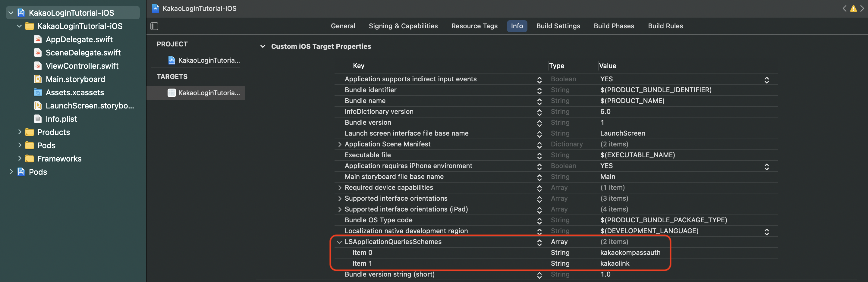Click key stepper for Bundle version string row
Viewport: 868px width, 282px height.
click(x=539, y=275)
